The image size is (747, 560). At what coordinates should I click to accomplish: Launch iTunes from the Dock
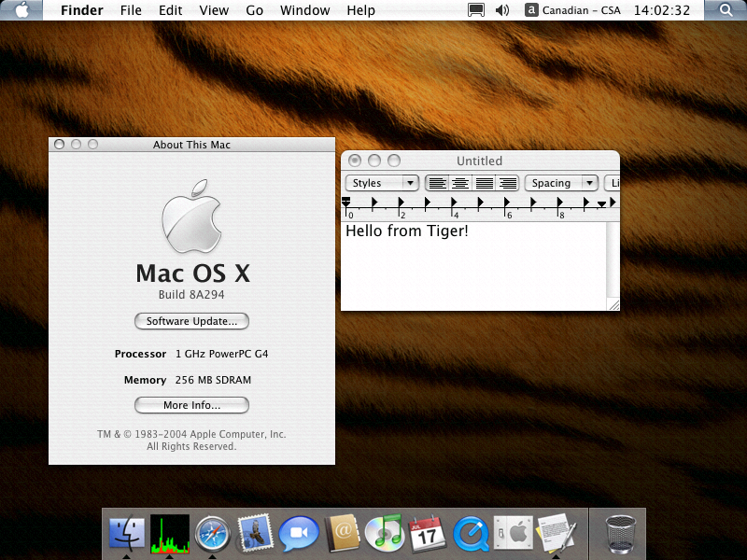coord(384,534)
